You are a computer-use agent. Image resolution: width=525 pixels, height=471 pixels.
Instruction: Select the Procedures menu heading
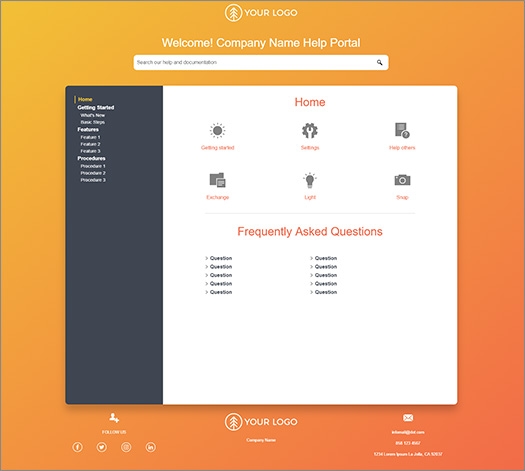tap(91, 158)
